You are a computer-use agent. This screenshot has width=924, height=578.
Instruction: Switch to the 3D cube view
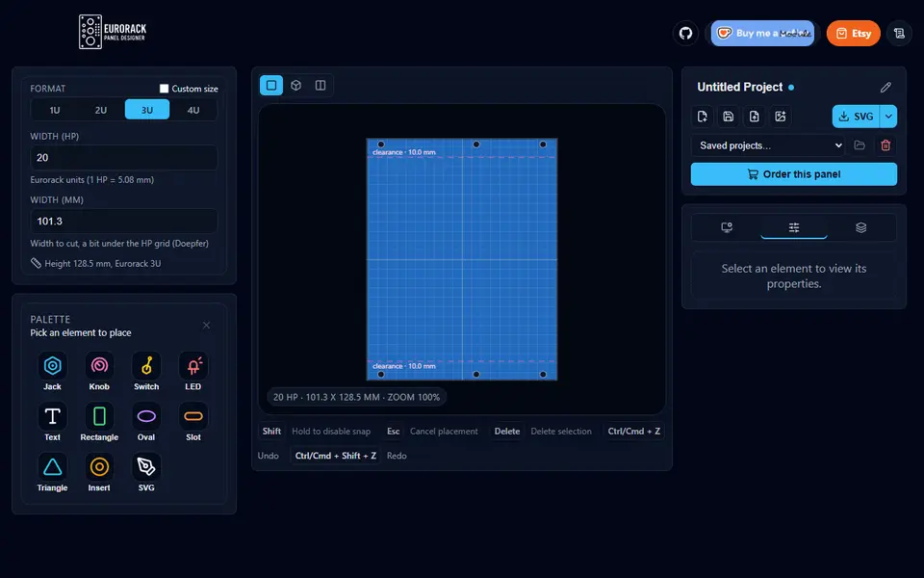point(295,86)
